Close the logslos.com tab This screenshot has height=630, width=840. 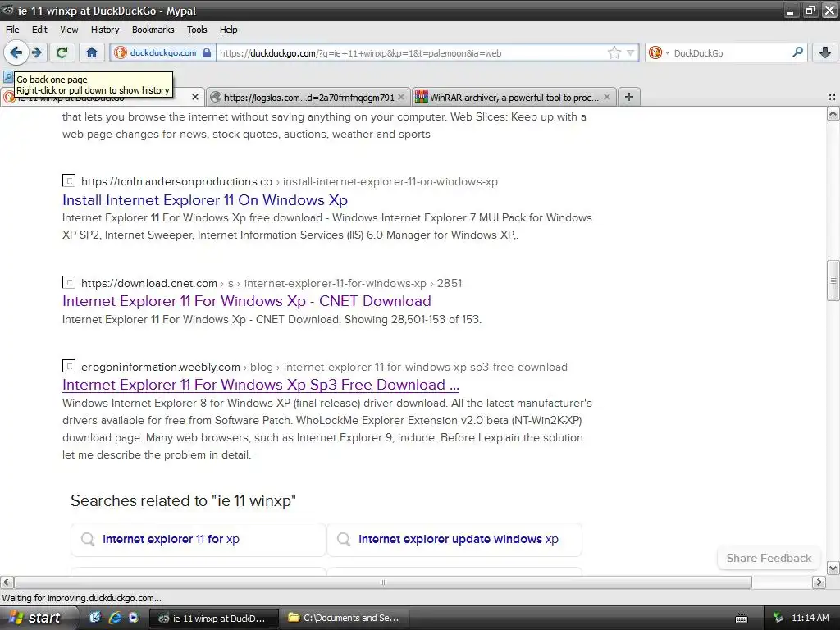pyautogui.click(x=401, y=97)
